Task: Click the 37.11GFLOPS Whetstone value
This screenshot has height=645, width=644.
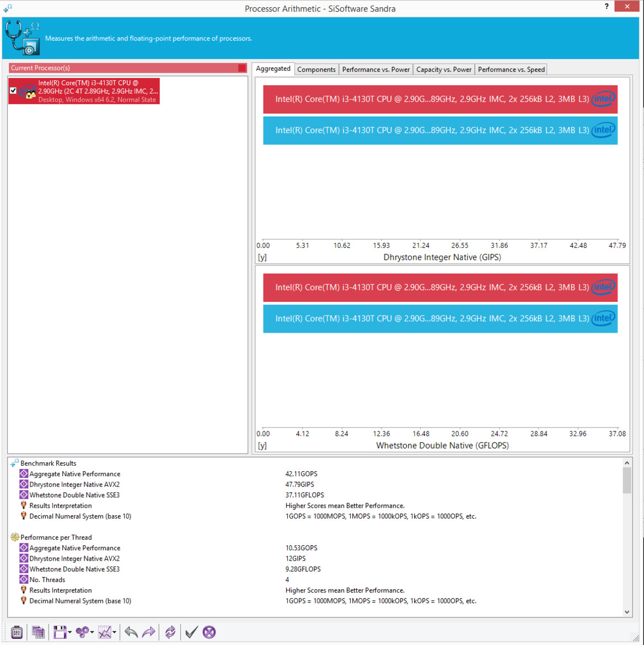Action: point(304,495)
